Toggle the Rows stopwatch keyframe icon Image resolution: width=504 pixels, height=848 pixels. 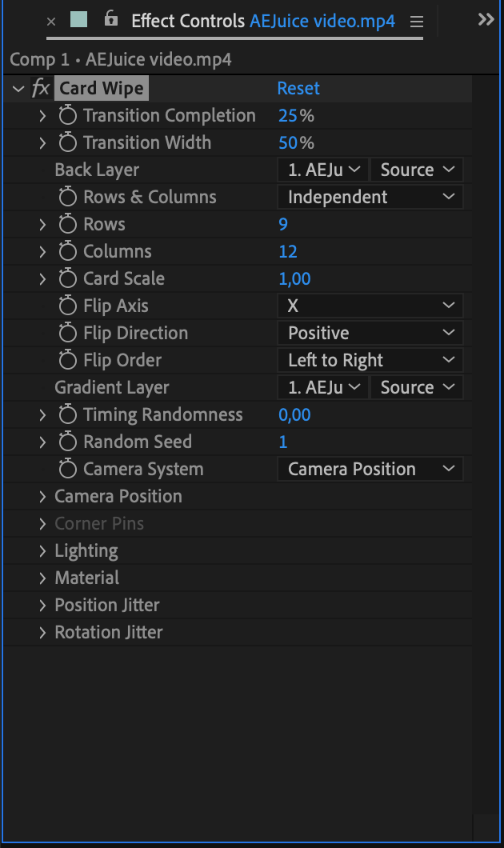pyautogui.click(x=68, y=225)
